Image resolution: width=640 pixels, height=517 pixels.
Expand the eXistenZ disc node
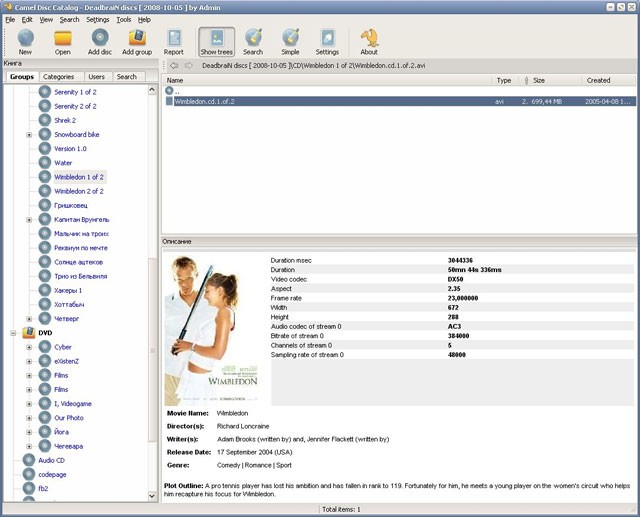click(30, 361)
